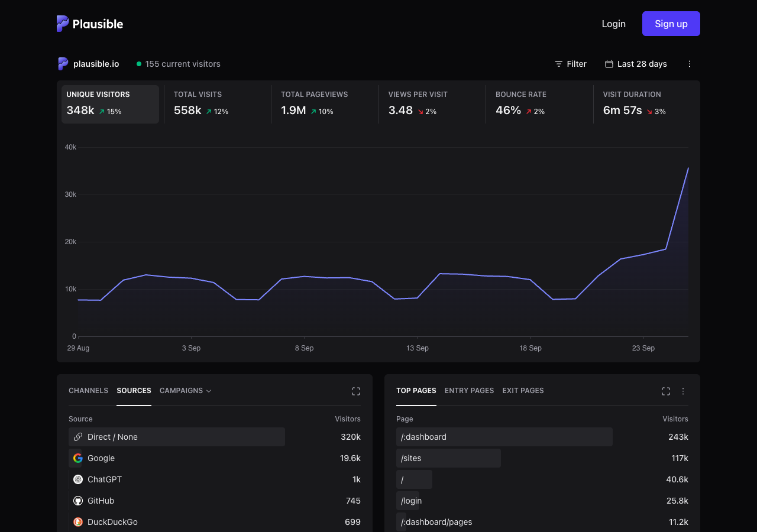Switch to the Entry Pages tab
This screenshot has width=757, height=532.
click(470, 391)
